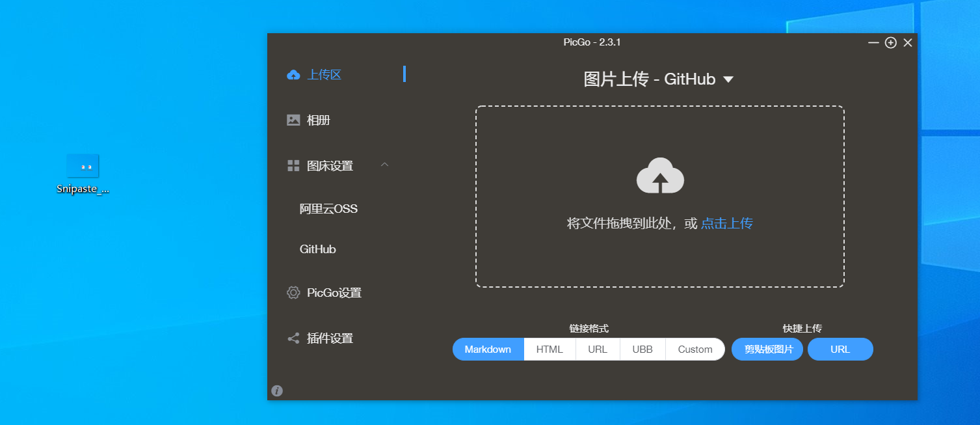The image size is (980, 425).
Task: Click the upload area cloud icon in sidebar
Action: click(x=293, y=75)
